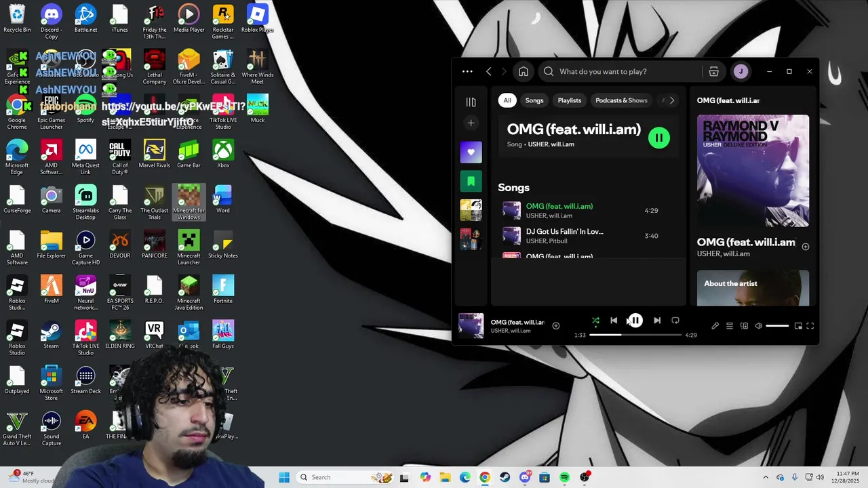Open File Explorer from the taskbar
The image size is (868, 488).
445,477
